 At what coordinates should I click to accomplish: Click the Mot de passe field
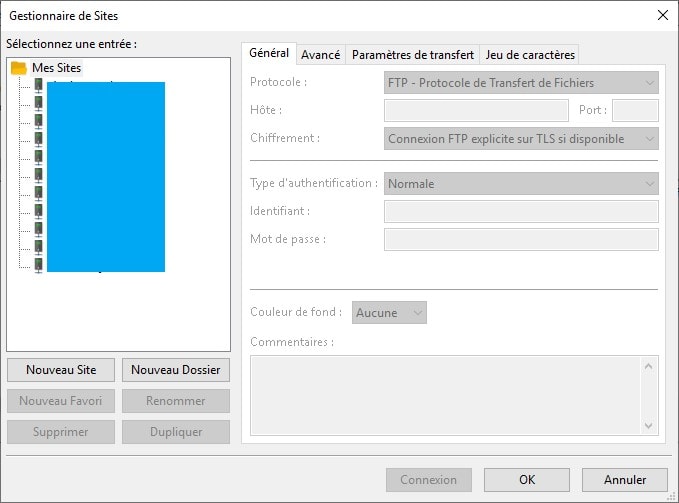[521, 239]
